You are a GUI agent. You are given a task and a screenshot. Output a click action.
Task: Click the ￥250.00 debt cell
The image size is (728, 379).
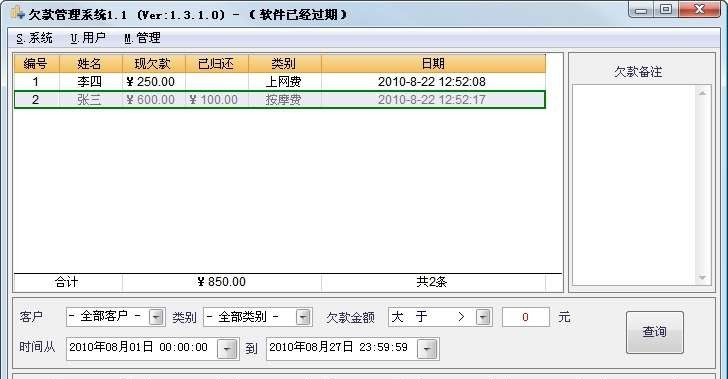[x=154, y=82]
